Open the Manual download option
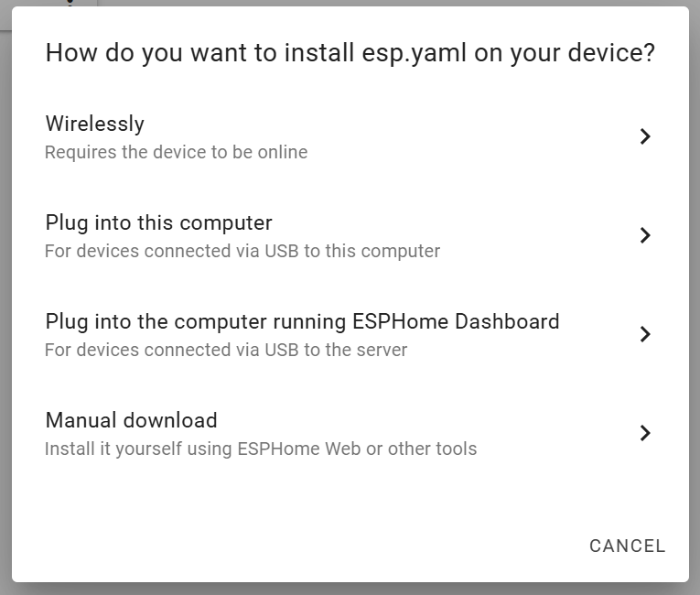This screenshot has height=595, width=700. pyautogui.click(x=131, y=420)
